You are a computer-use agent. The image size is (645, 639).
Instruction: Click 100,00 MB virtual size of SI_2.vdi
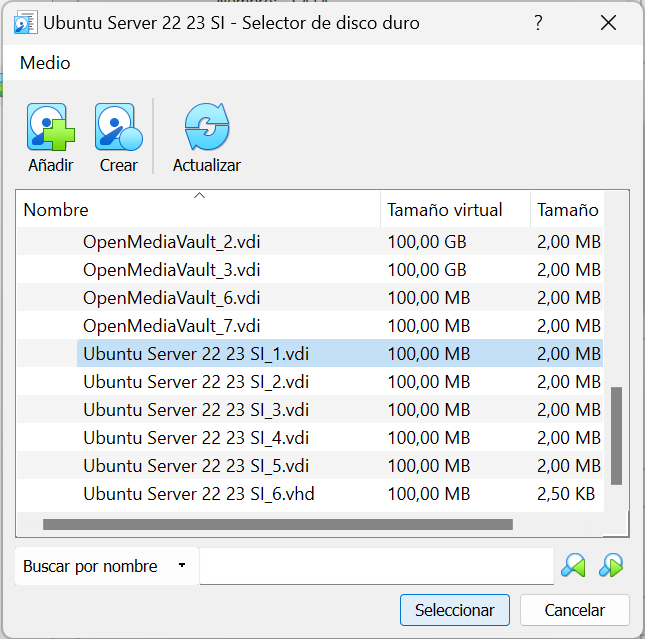pyautogui.click(x=429, y=381)
